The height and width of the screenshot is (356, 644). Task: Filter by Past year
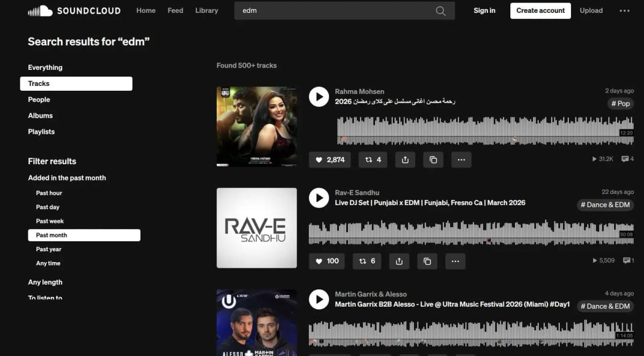coord(49,250)
